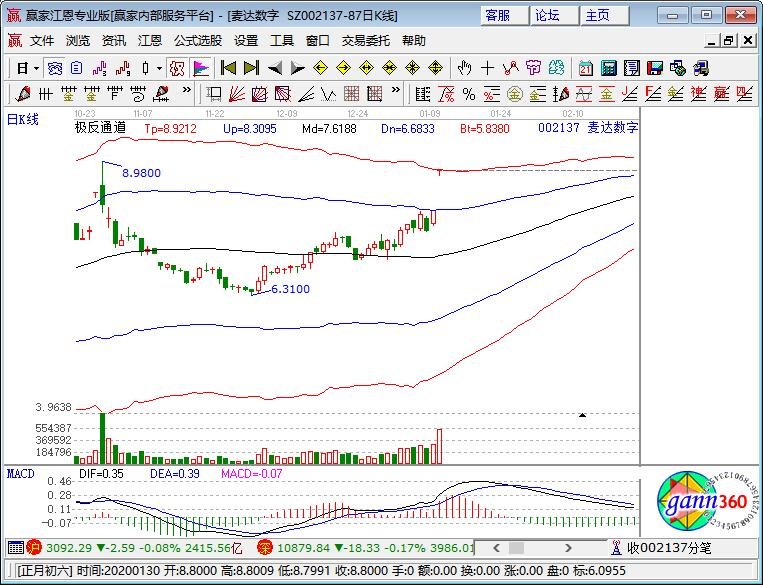Image resolution: width=763 pixels, height=585 pixels.
Task: Click the 收002137分笔 status link
Action: point(669,548)
